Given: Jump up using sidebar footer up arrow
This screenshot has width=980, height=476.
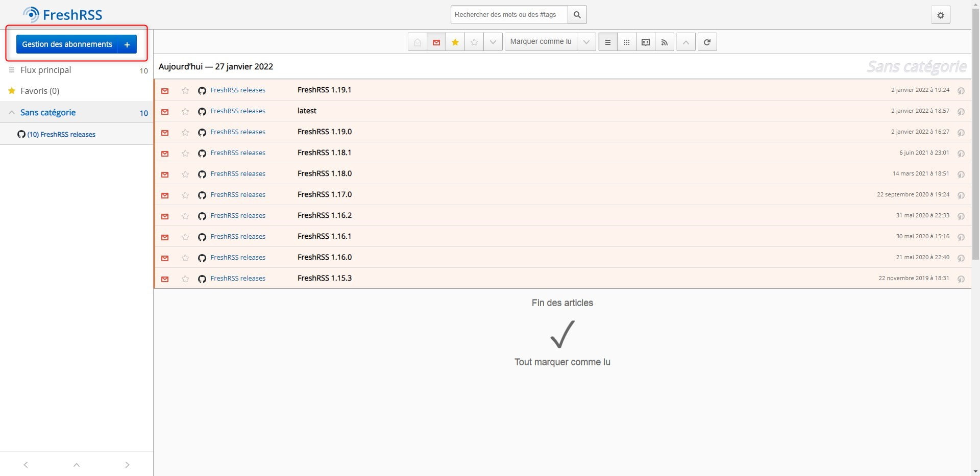Looking at the screenshot, I should point(77,464).
